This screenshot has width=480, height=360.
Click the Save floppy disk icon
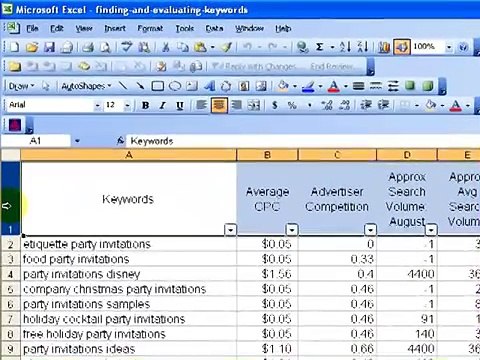point(49,47)
